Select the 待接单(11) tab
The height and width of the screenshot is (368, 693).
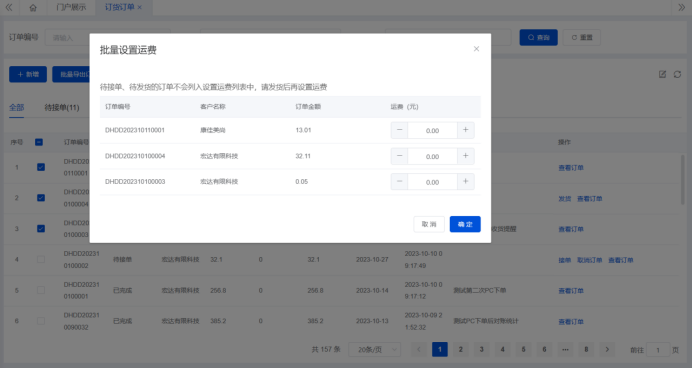point(62,107)
